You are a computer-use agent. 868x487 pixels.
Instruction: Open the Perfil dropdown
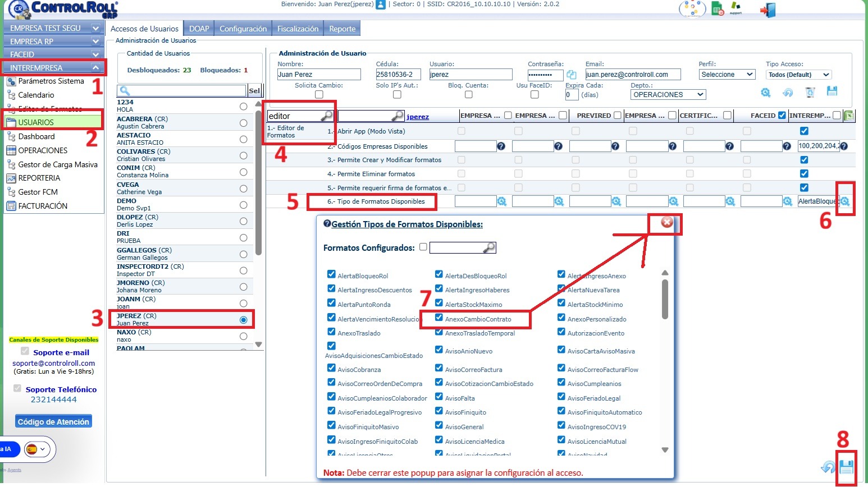(x=727, y=75)
